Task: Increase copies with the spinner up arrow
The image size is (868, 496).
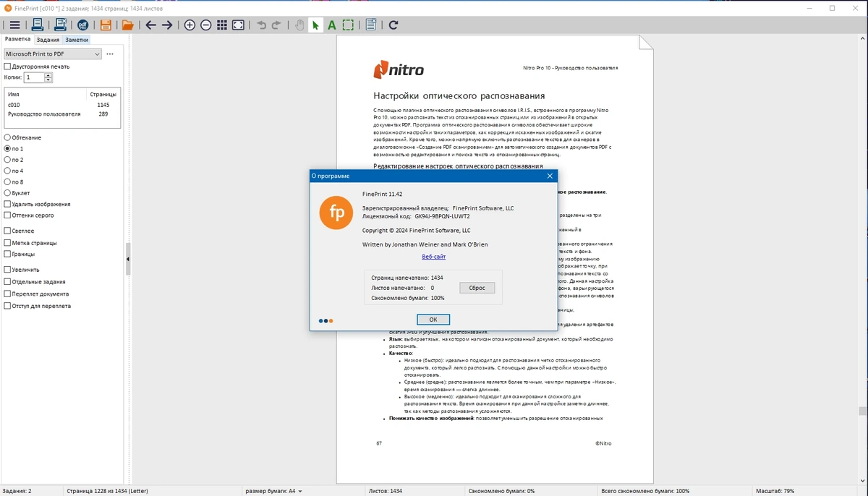Action: pos(48,75)
